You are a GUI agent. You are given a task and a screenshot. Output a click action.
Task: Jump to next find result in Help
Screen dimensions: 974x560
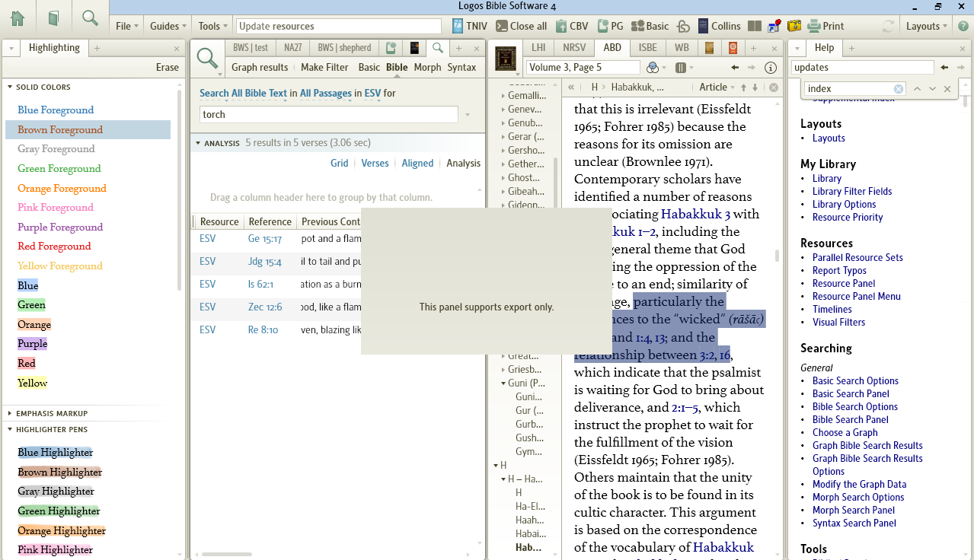click(x=932, y=89)
